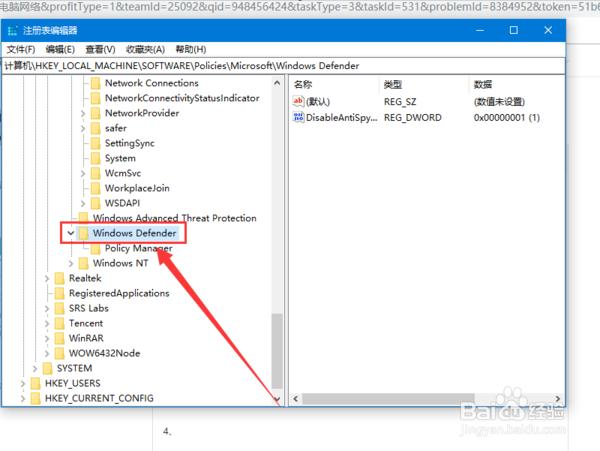Viewport: 600px width, 451px height.
Task: Click the REG_SZ type cell
Action: [x=400, y=102]
